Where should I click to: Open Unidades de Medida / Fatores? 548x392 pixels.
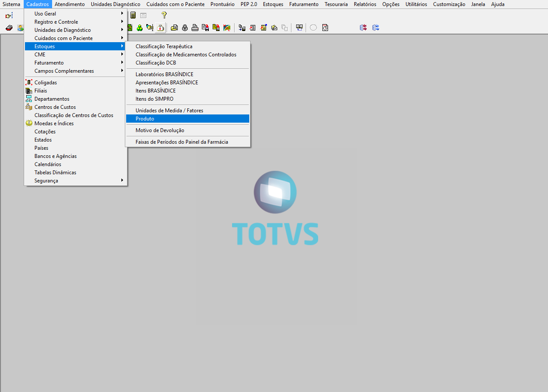point(188,111)
